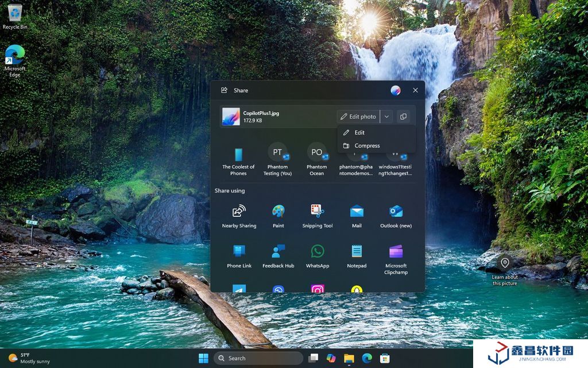The width and height of the screenshot is (588, 368).
Task: Select Compress from the dropdown menu
Action: coord(367,146)
